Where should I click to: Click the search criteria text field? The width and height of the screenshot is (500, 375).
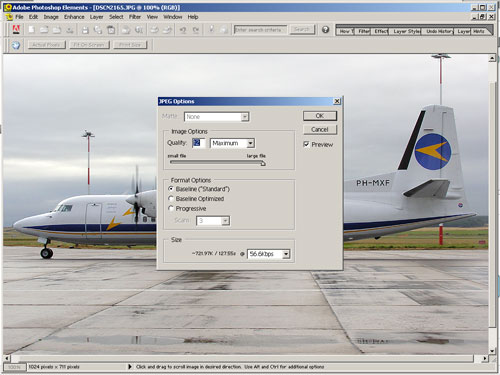pyautogui.click(x=260, y=30)
